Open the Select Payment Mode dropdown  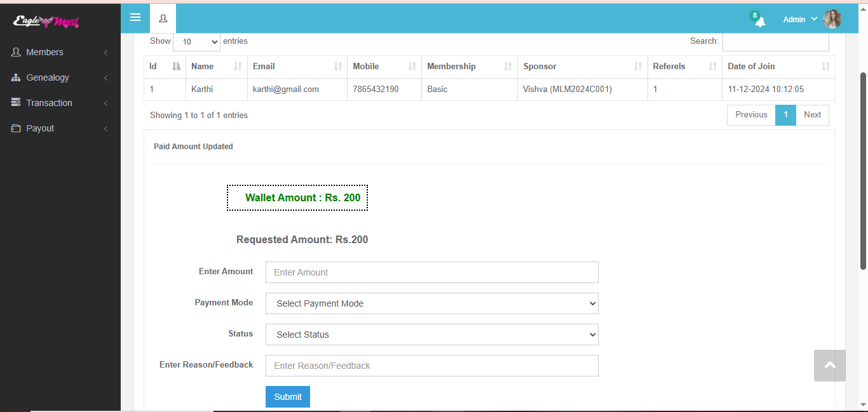coord(431,303)
